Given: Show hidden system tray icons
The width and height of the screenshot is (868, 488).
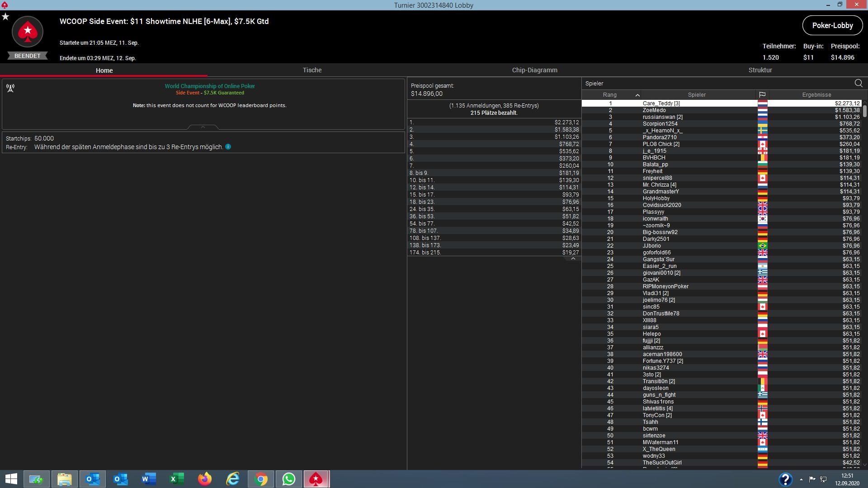Looking at the screenshot, I should [x=801, y=479].
